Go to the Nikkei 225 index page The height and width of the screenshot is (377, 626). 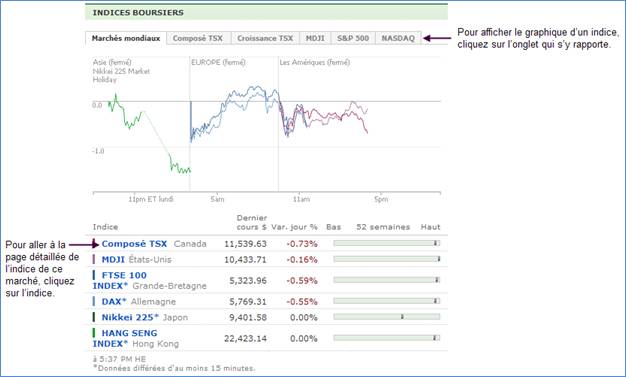(130, 317)
